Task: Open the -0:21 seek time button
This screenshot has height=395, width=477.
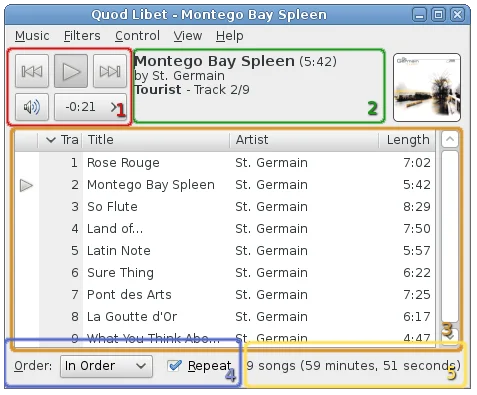Action: [90, 107]
